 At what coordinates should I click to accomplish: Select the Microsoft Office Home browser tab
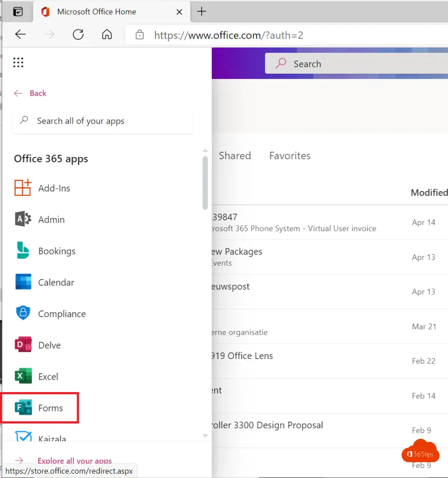pos(111,12)
